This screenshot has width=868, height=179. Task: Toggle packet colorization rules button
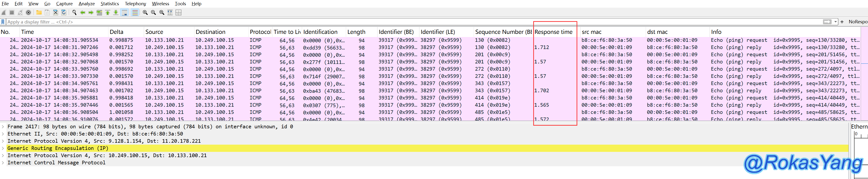coord(135,12)
